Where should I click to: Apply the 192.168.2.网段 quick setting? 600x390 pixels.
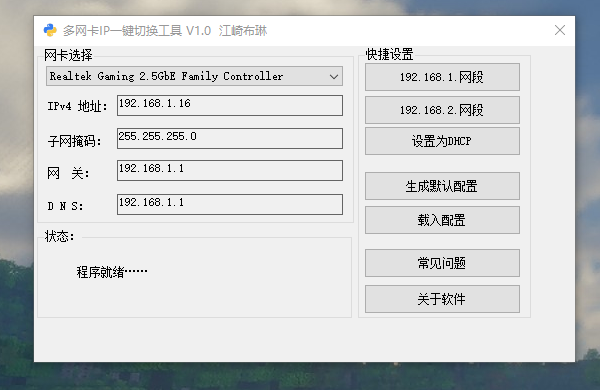click(442, 110)
